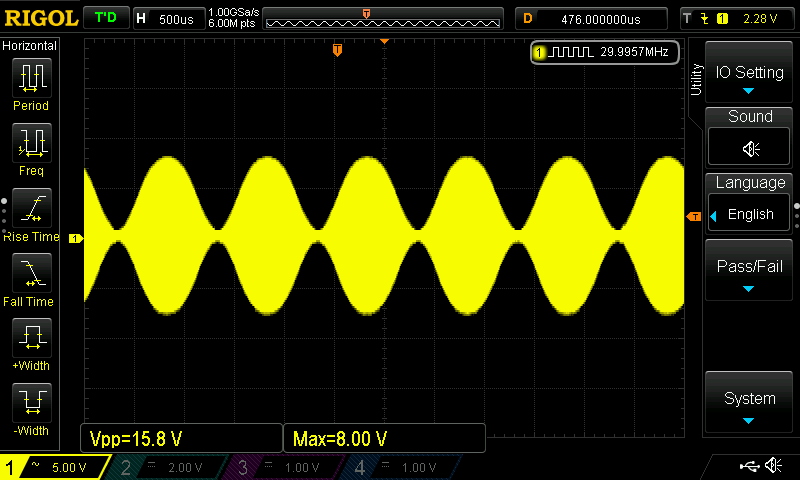Select the +Width measurement icon
Image resolution: width=800 pixels, height=480 pixels.
[x=32, y=338]
